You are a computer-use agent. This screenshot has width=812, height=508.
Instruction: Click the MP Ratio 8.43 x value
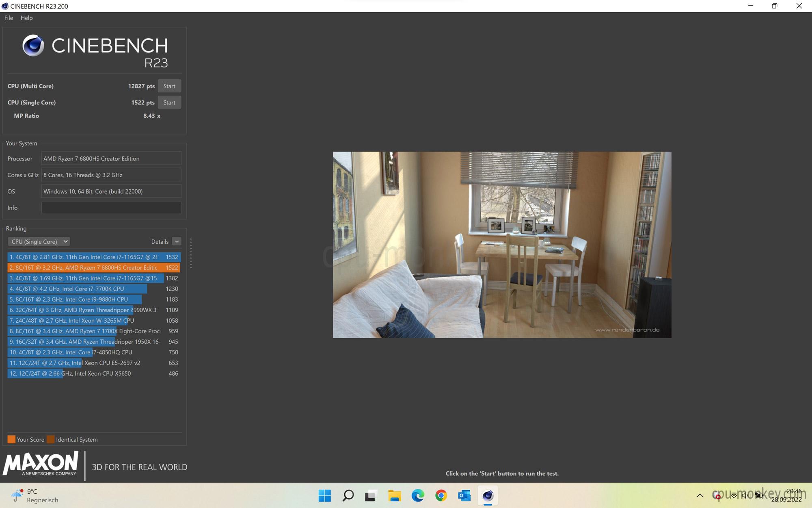152,116
